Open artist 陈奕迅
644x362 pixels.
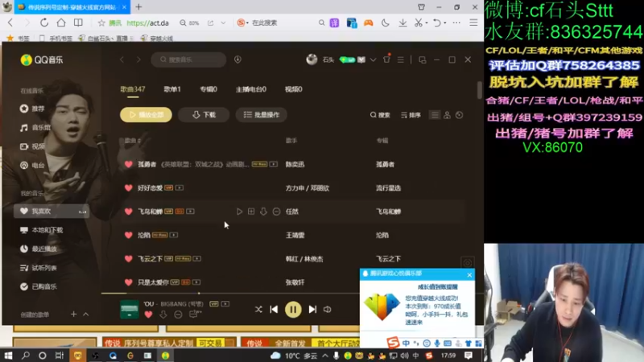(295, 164)
